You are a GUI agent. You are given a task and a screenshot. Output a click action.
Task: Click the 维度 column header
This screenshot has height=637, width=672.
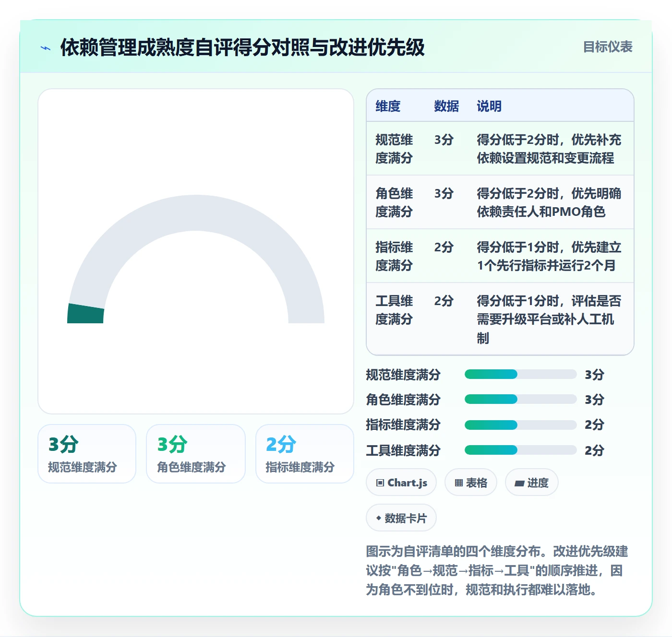pos(388,106)
